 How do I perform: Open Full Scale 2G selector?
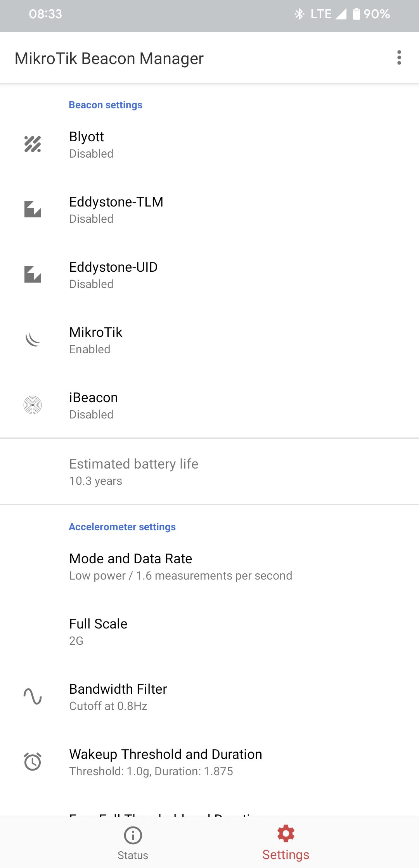[209, 632]
